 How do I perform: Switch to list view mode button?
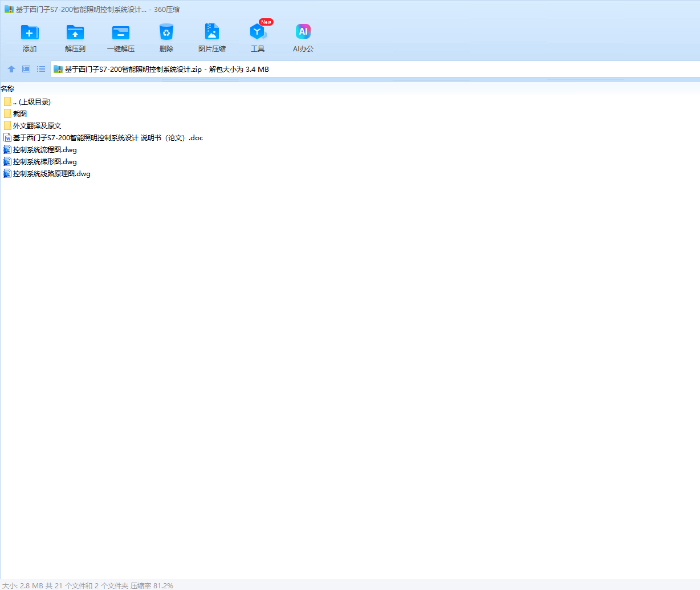click(x=41, y=69)
